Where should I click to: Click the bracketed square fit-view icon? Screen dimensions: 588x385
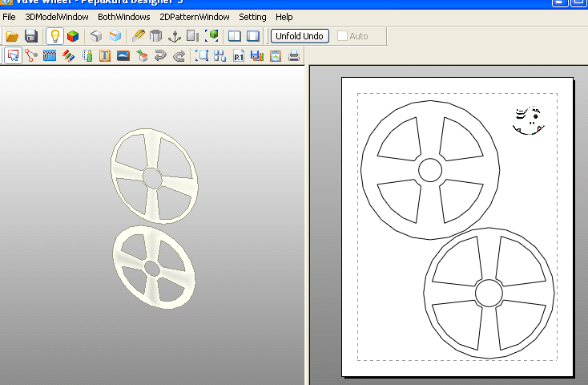click(x=202, y=56)
